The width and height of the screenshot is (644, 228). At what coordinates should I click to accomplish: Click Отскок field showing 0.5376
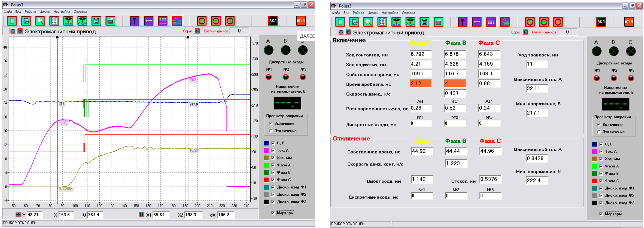tap(490, 179)
